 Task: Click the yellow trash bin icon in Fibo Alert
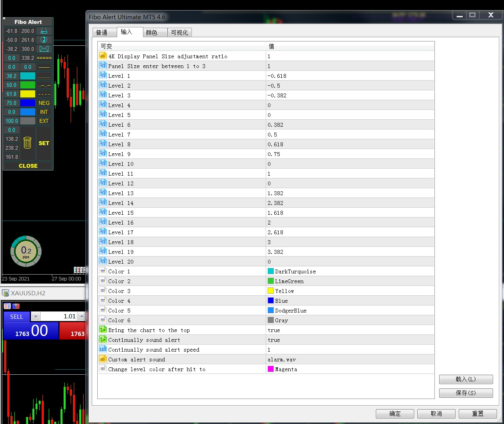pyautogui.click(x=27, y=143)
